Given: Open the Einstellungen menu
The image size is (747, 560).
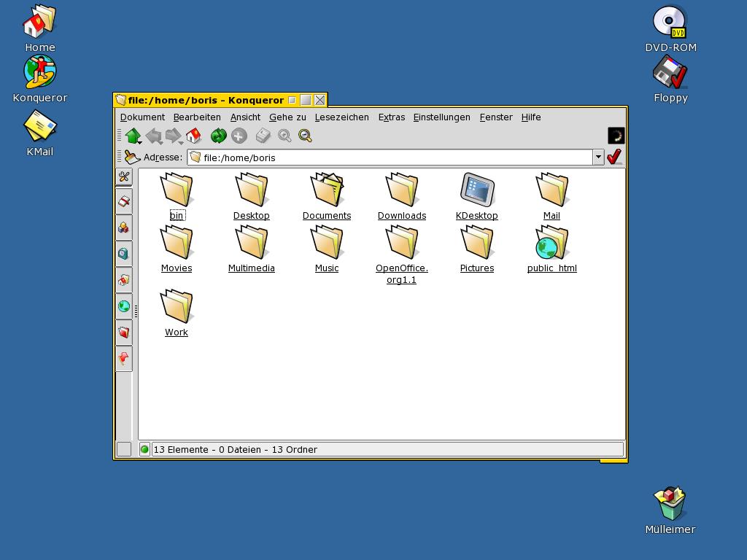Looking at the screenshot, I should [x=441, y=117].
